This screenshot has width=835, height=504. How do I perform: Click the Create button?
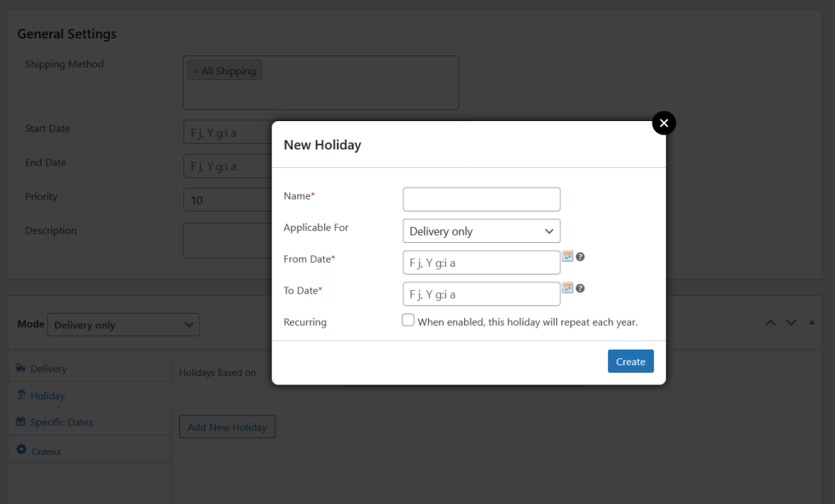coord(630,362)
